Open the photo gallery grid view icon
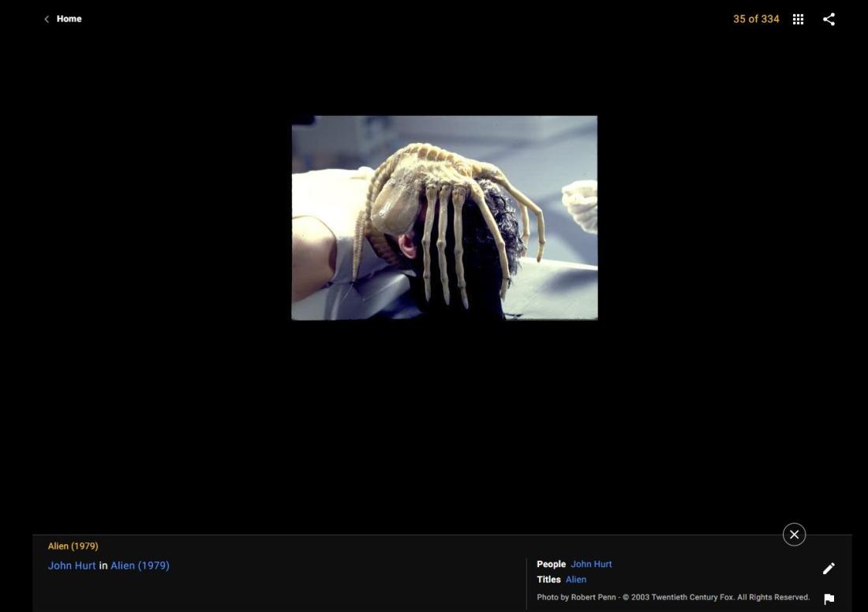 pyautogui.click(x=798, y=20)
